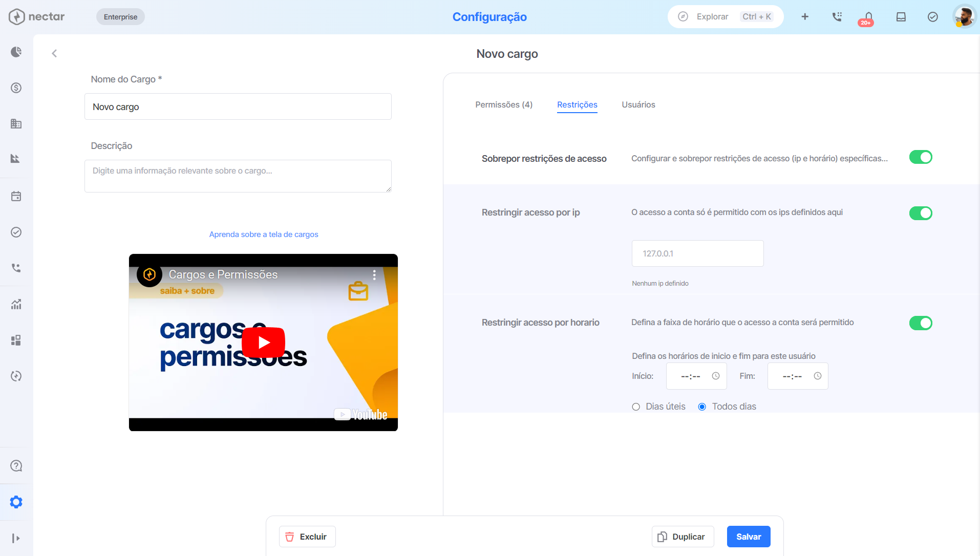Toggle Restringir acesso por ip switch
The height and width of the screenshot is (556, 980).
(x=921, y=213)
